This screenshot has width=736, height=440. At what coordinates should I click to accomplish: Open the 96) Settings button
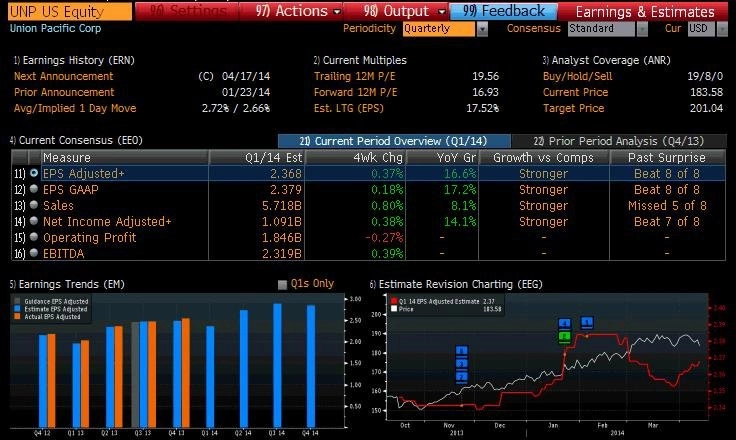[187, 11]
